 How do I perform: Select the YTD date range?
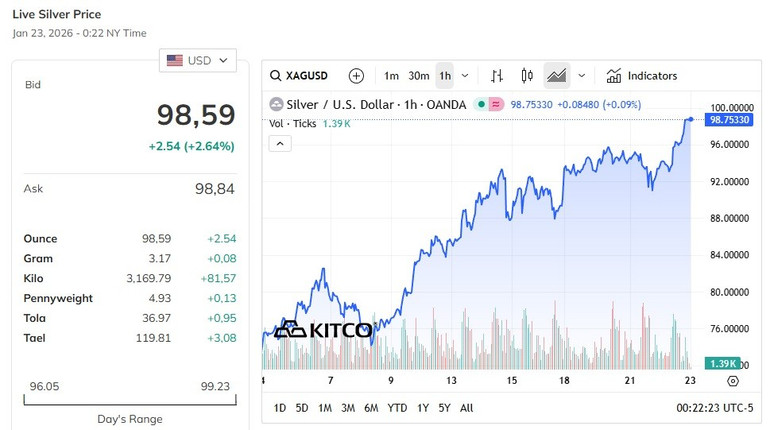(x=397, y=408)
